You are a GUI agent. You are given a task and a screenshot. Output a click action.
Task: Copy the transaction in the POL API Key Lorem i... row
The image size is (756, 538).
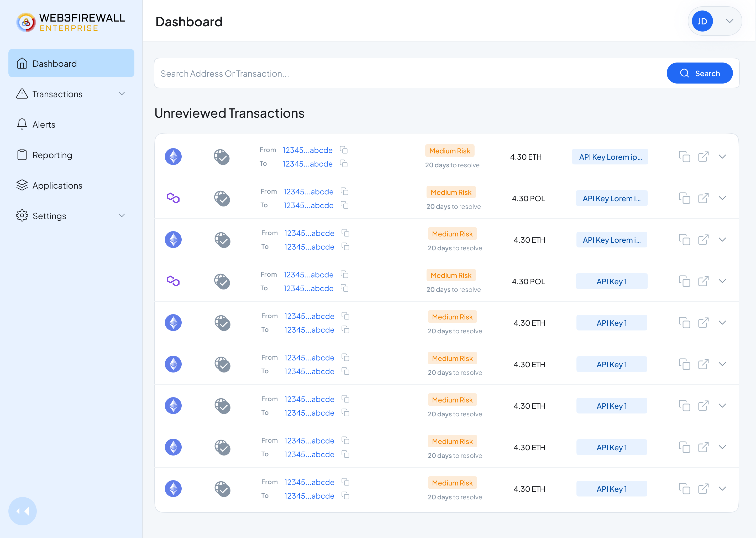(x=685, y=198)
